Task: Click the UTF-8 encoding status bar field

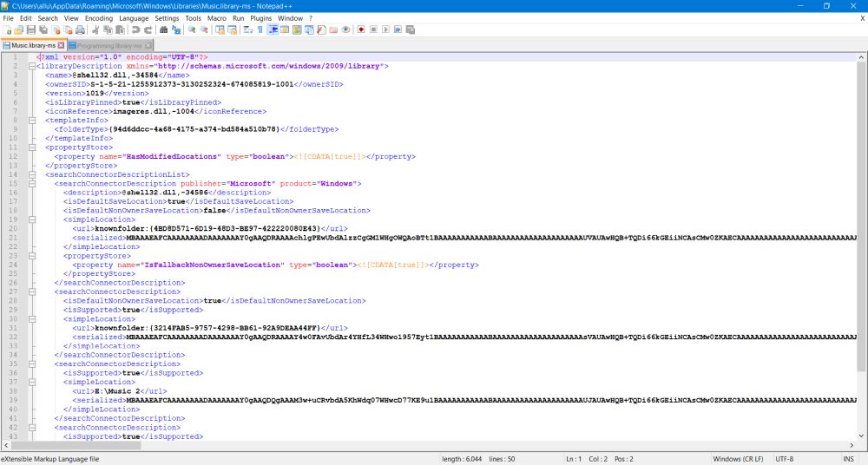Action: click(785, 459)
